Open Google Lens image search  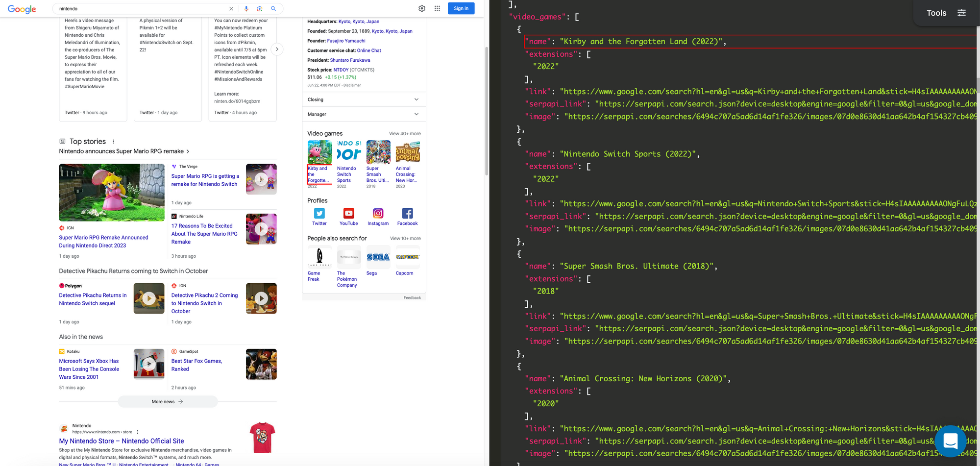coord(260,9)
